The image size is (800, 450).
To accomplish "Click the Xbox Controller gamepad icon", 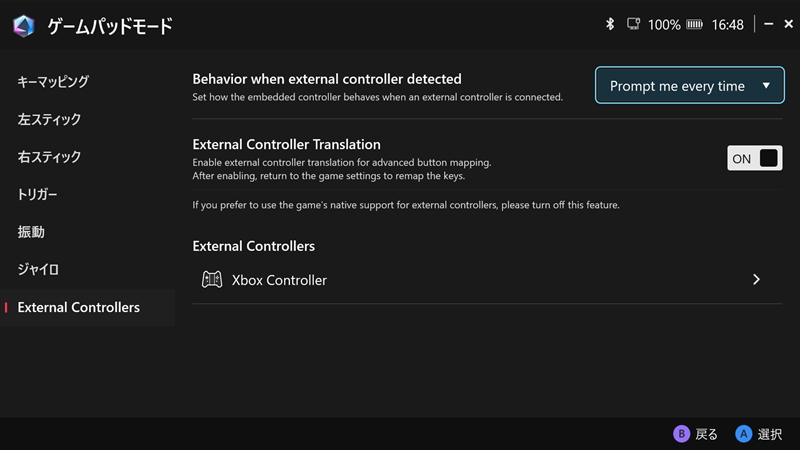I will [x=212, y=280].
